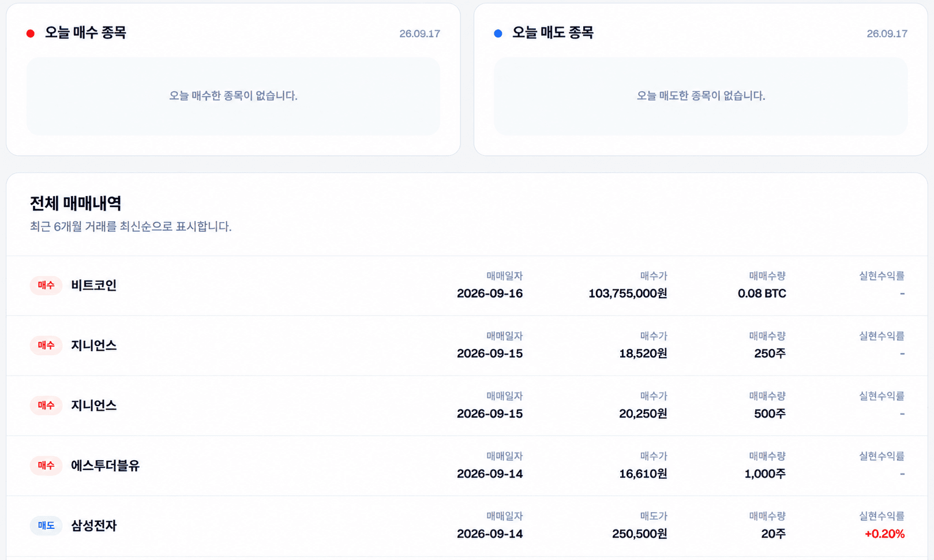
Task: Open the 에스투더블유 trade entry
Action: (467, 465)
